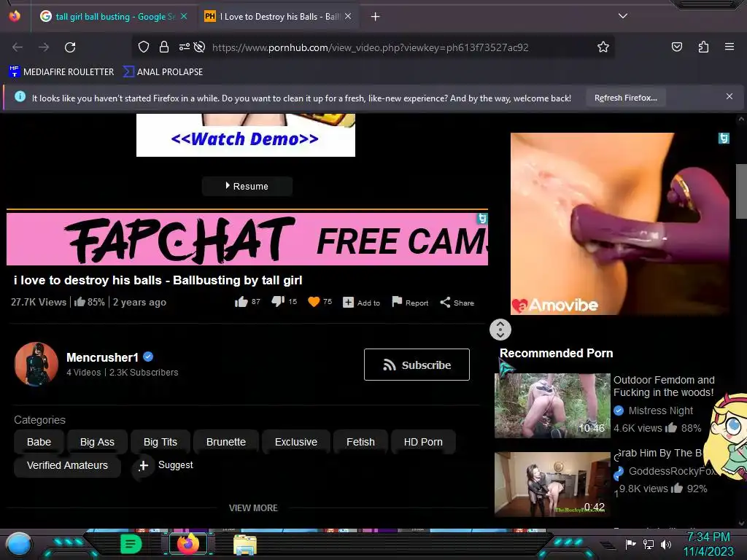The width and height of the screenshot is (747, 560).
Task: Click the browser Forward arrow
Action: (x=44, y=47)
